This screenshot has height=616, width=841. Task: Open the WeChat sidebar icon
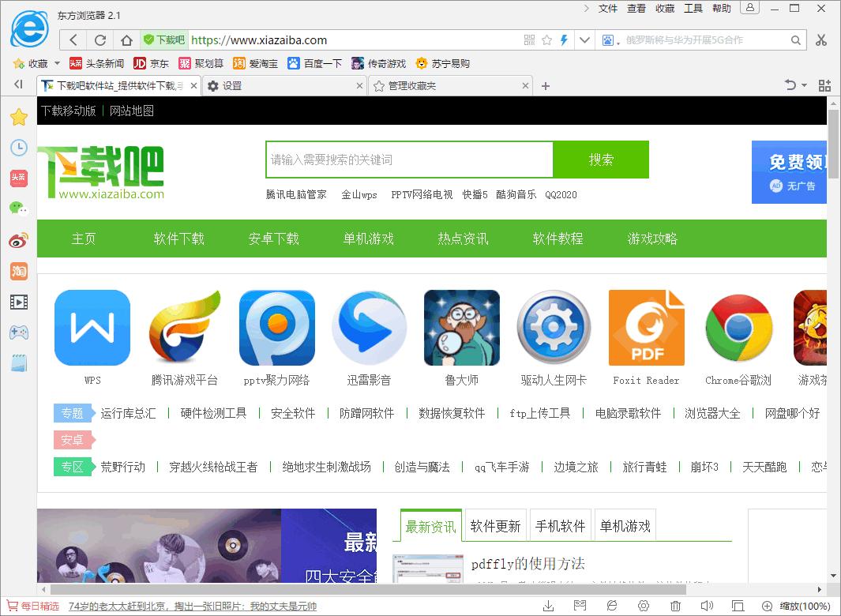pyautogui.click(x=19, y=208)
